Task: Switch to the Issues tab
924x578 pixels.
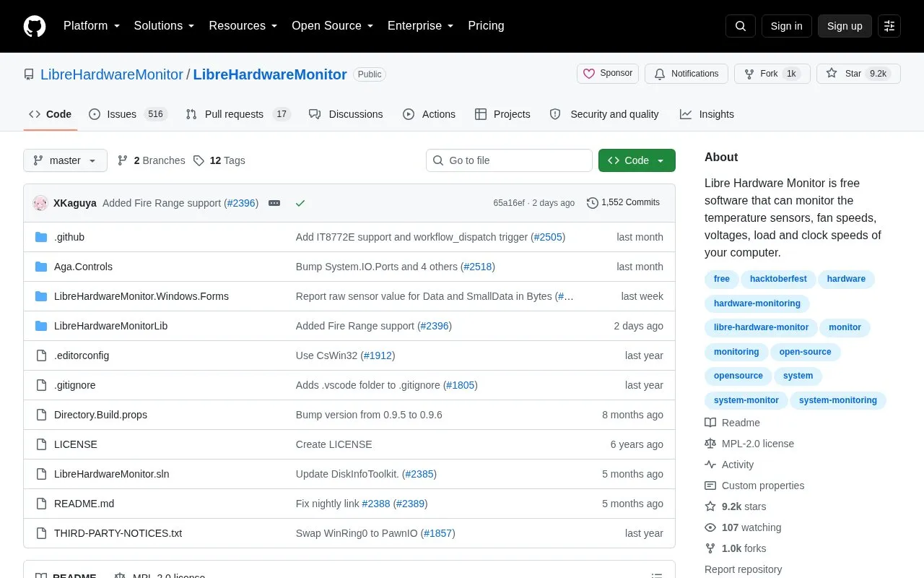Action: [128, 114]
